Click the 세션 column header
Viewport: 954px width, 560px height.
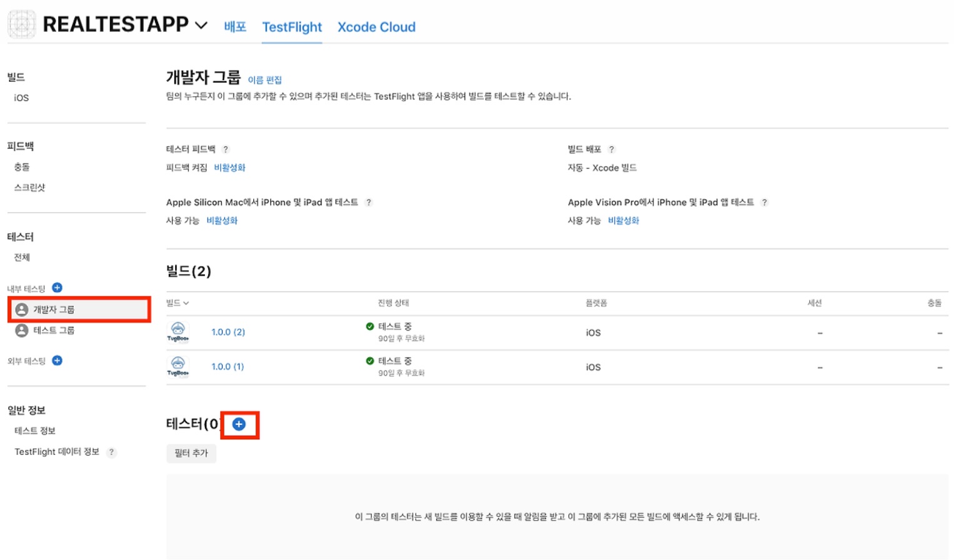point(815,303)
